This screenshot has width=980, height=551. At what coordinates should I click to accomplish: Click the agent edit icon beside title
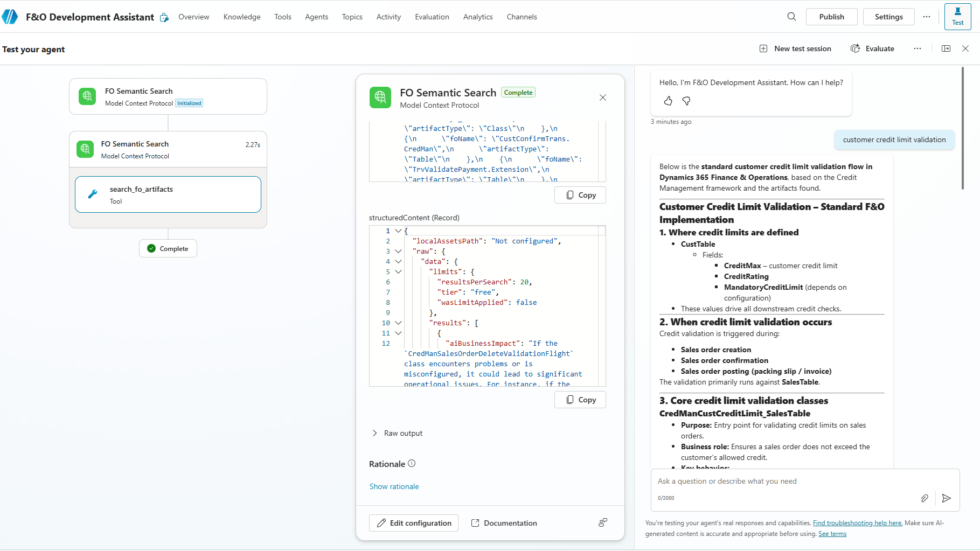pos(164,17)
